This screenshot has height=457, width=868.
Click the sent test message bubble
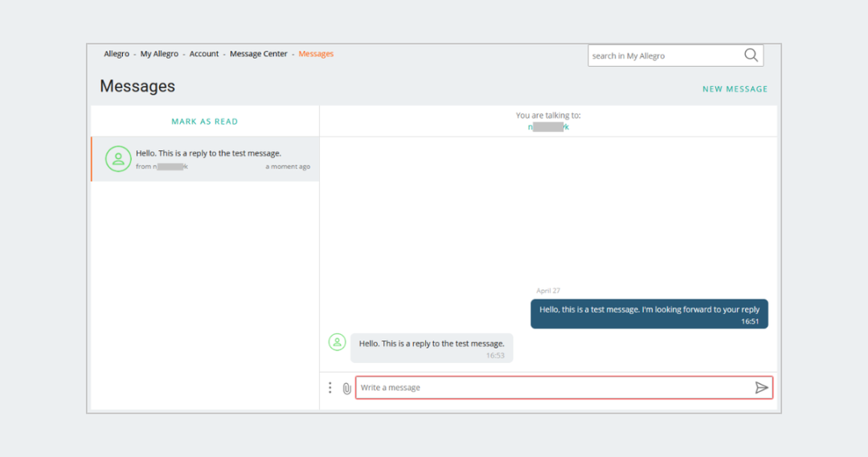[649, 314]
